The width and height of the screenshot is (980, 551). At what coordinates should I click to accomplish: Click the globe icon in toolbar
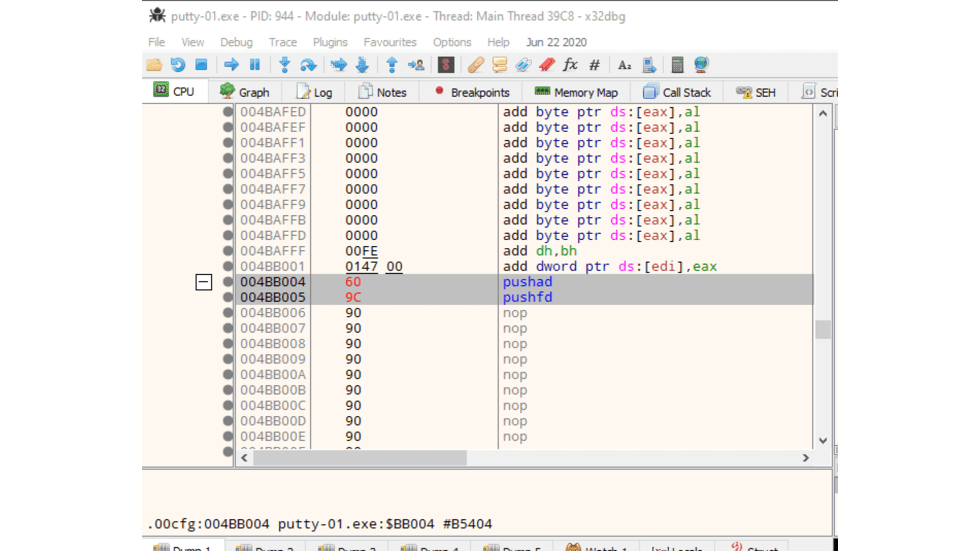pos(701,65)
